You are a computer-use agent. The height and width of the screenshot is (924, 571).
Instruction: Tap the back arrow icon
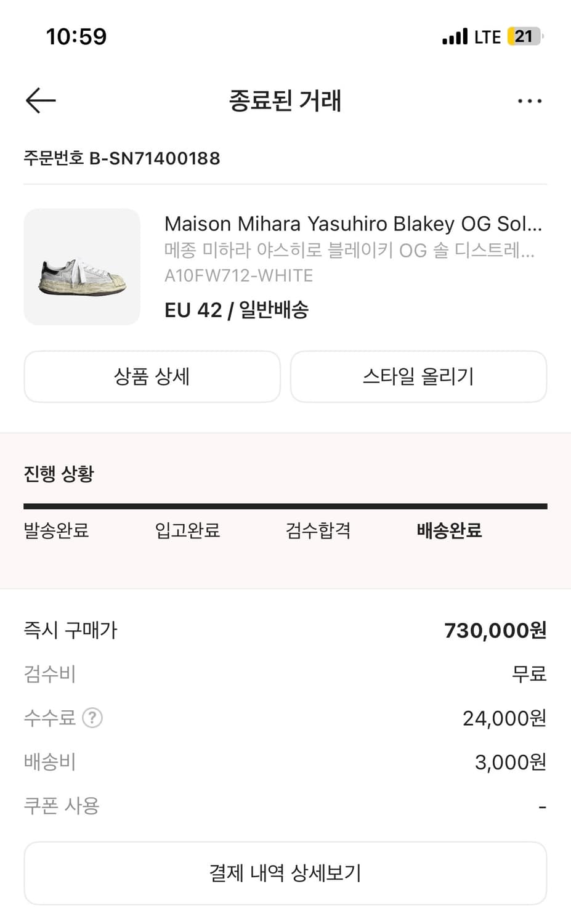41,100
